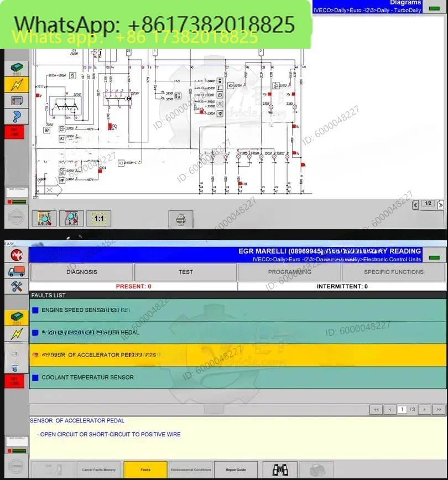Open ECU module icon in Diagrams window sidebar
This screenshot has height=480, width=448.
pos(17,68)
